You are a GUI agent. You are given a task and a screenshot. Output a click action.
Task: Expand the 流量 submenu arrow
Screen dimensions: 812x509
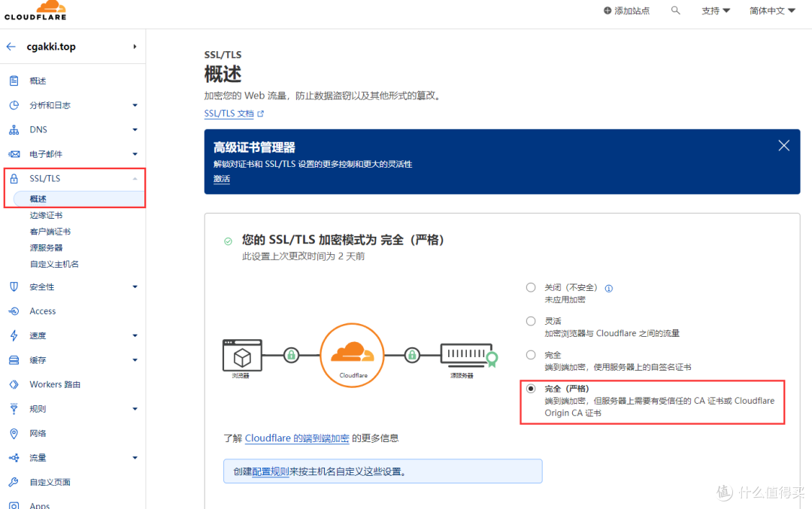point(135,458)
